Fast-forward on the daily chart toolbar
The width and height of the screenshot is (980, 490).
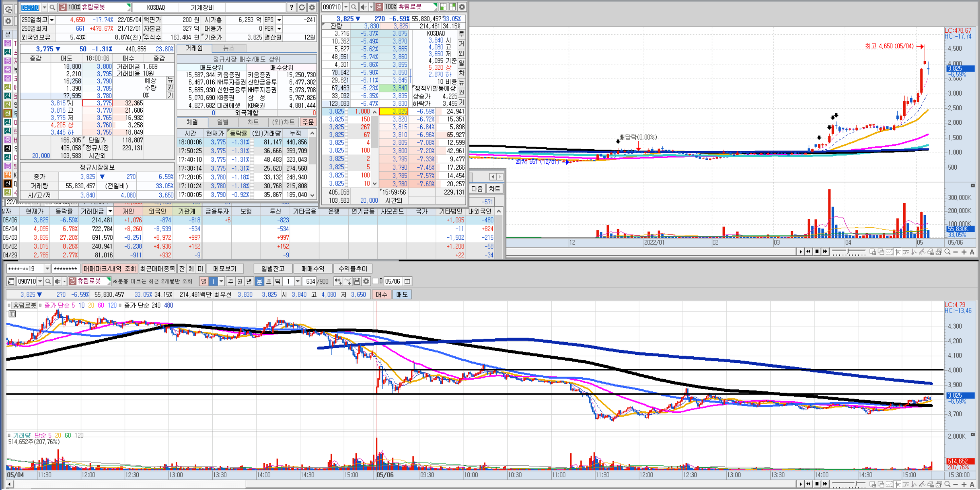(825, 252)
